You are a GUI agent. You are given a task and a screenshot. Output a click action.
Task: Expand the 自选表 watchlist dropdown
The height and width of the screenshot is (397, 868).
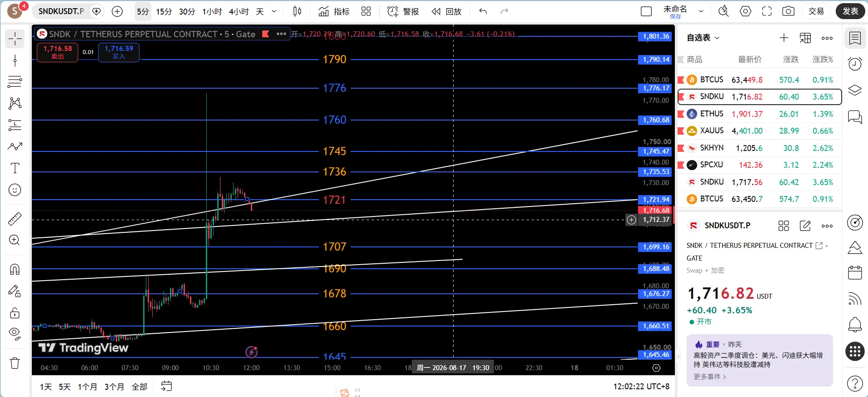tap(703, 38)
